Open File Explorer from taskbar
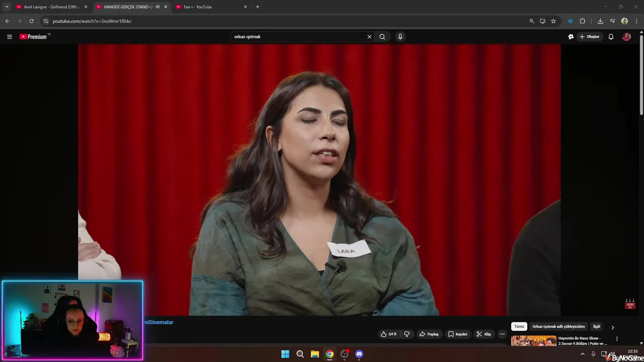Screen dimensions: 644x362 314,354
